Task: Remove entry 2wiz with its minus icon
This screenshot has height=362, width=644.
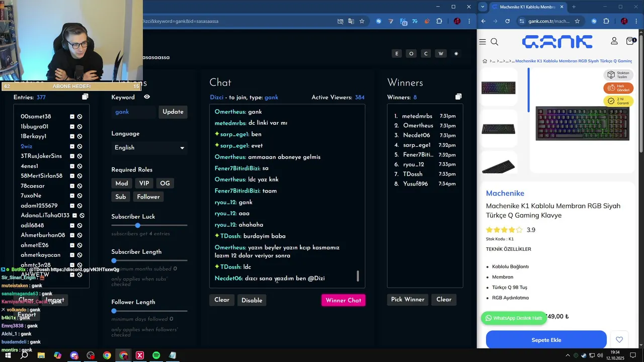Action: [72, 146]
